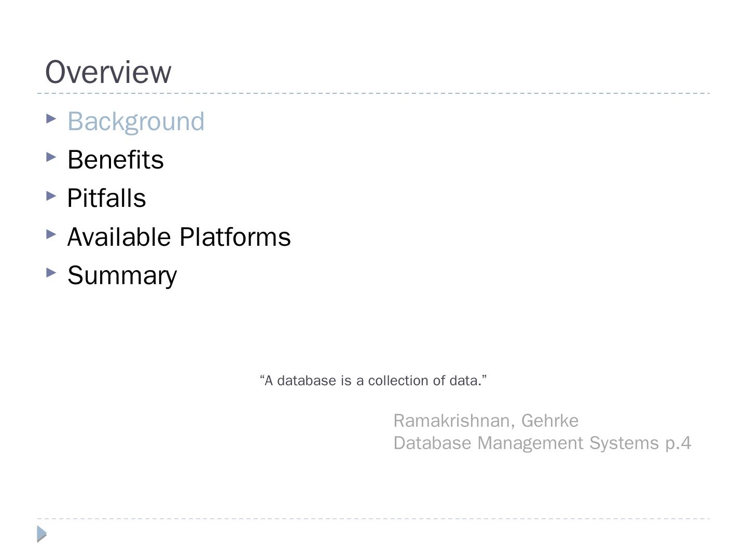Click the p.4 page reference

[678, 443]
